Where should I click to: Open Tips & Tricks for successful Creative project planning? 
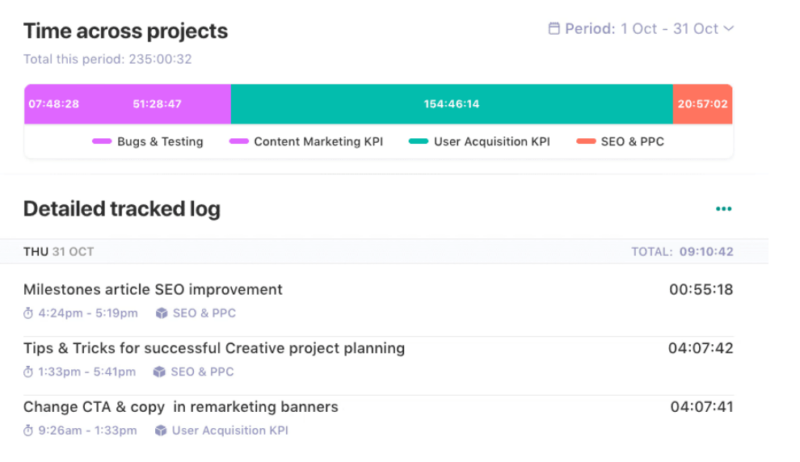coord(214,349)
